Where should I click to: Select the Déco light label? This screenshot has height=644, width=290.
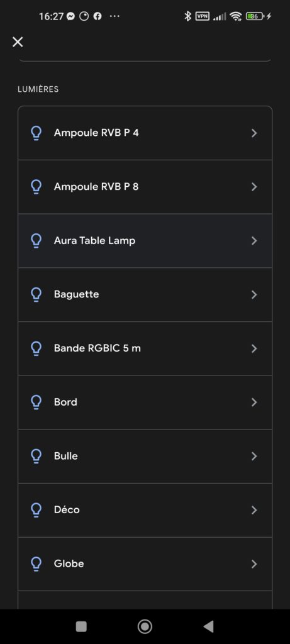click(x=67, y=509)
